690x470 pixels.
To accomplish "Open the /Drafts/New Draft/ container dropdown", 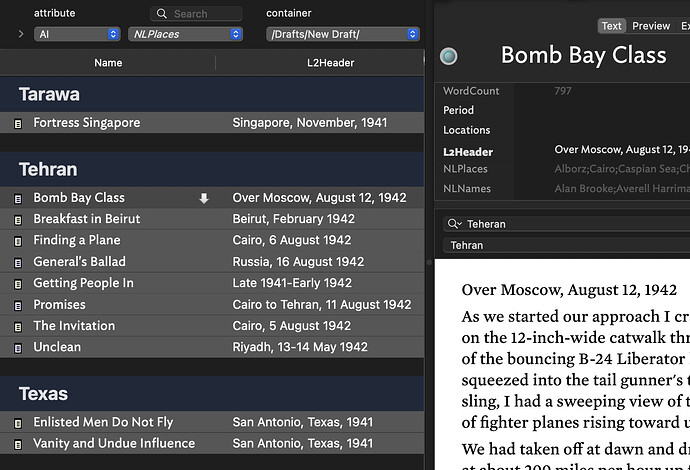I will pyautogui.click(x=343, y=34).
